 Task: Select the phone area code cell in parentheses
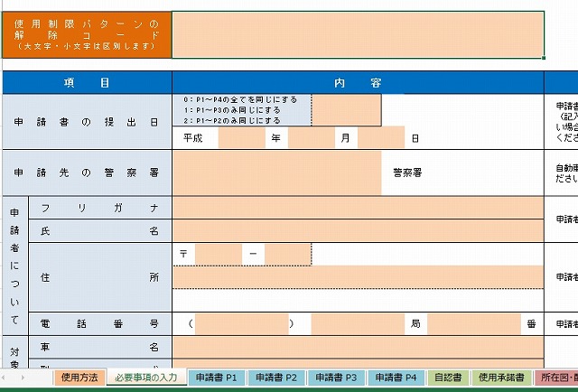[241, 323]
